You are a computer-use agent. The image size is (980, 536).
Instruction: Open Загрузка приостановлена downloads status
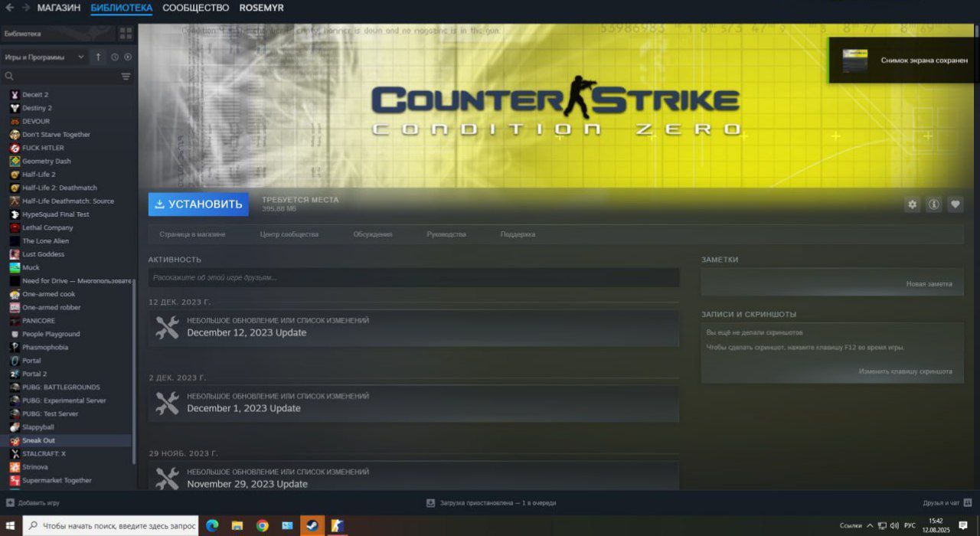pos(498,503)
